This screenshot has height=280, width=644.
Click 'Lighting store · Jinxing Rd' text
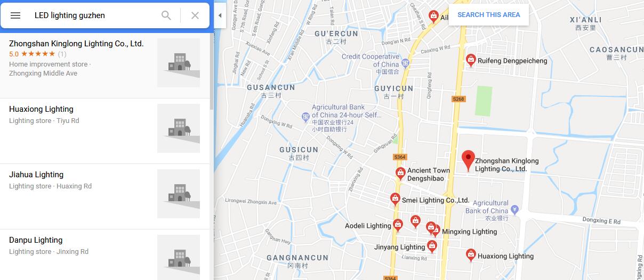click(49, 252)
